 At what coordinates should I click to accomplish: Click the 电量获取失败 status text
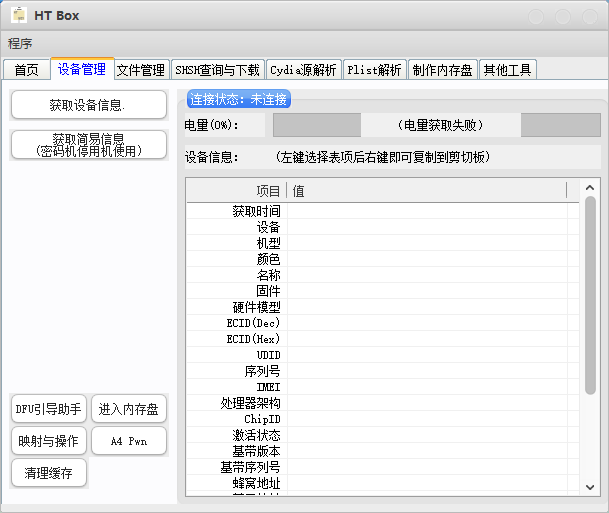tap(440, 125)
